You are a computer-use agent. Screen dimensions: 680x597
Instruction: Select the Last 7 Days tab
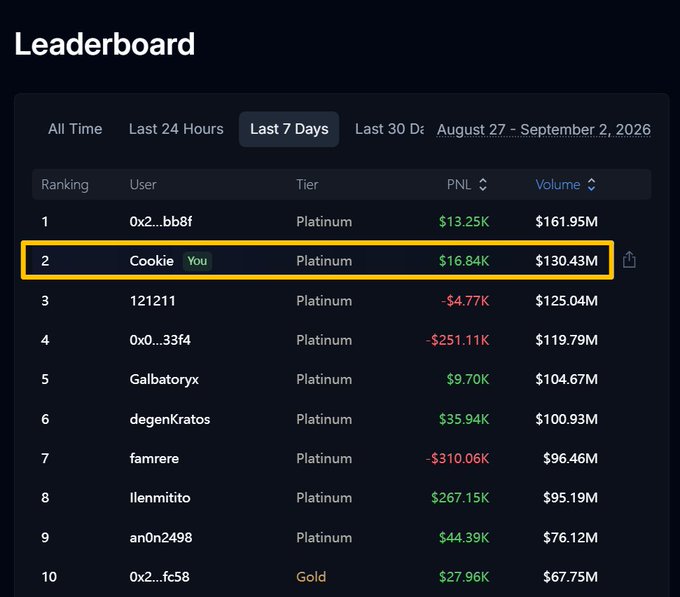[289, 129]
